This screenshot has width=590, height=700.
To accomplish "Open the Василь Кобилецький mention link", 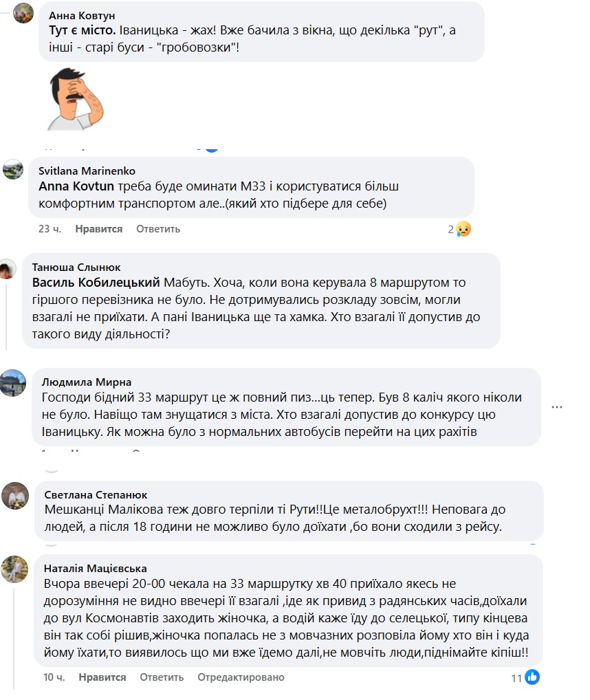I will 96,283.
